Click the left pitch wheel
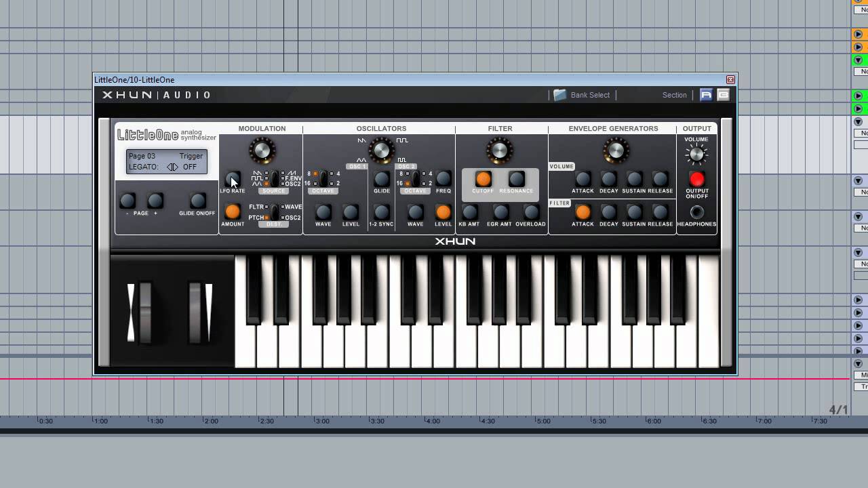The height and width of the screenshot is (488, 868). tap(144, 312)
